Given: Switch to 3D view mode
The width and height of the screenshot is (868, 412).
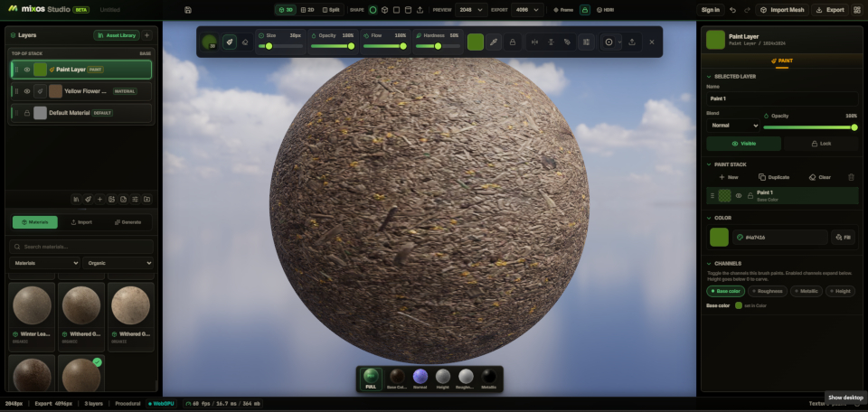Looking at the screenshot, I should coord(286,10).
